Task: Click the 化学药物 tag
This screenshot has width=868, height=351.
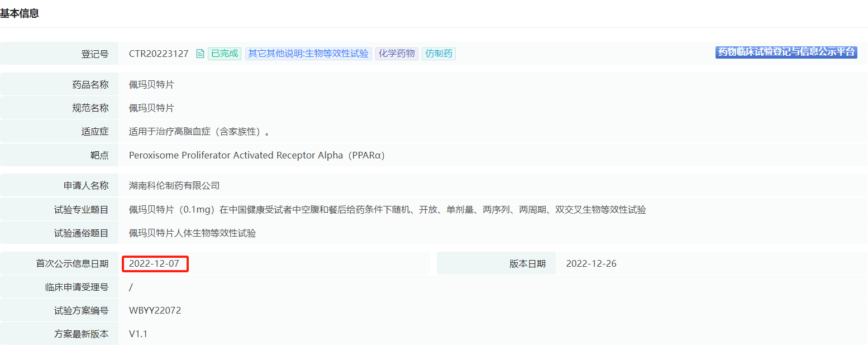Action: point(397,54)
